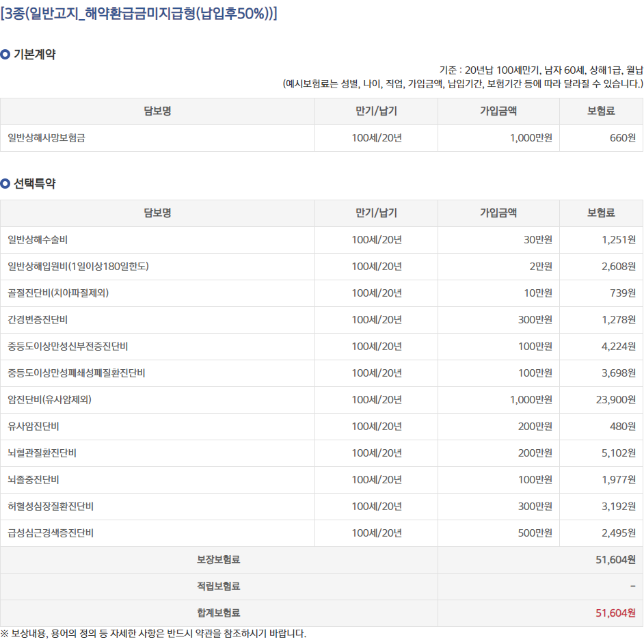The height and width of the screenshot is (644, 644).
Task: Click '가입금액' header in the 선택특약 table
Action: pyautogui.click(x=498, y=213)
